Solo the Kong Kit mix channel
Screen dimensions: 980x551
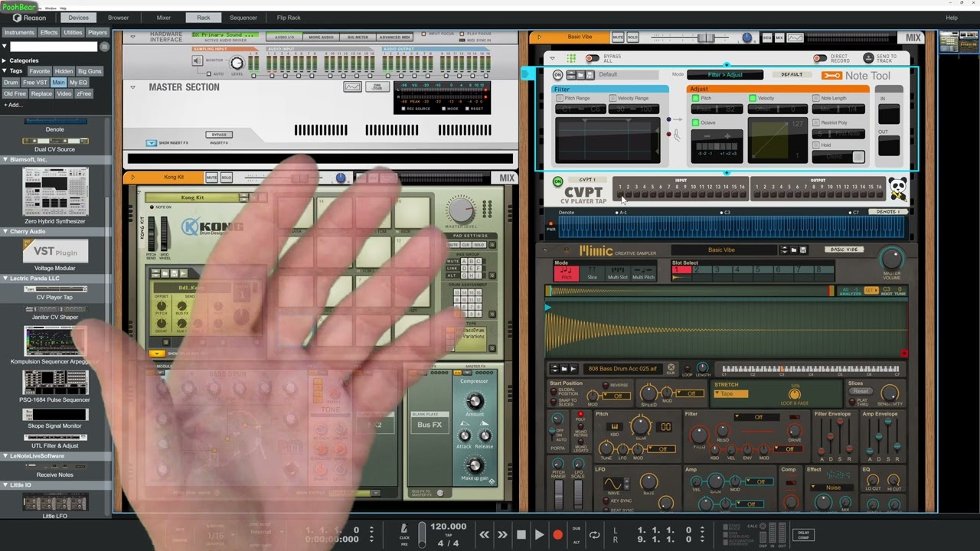227,178
